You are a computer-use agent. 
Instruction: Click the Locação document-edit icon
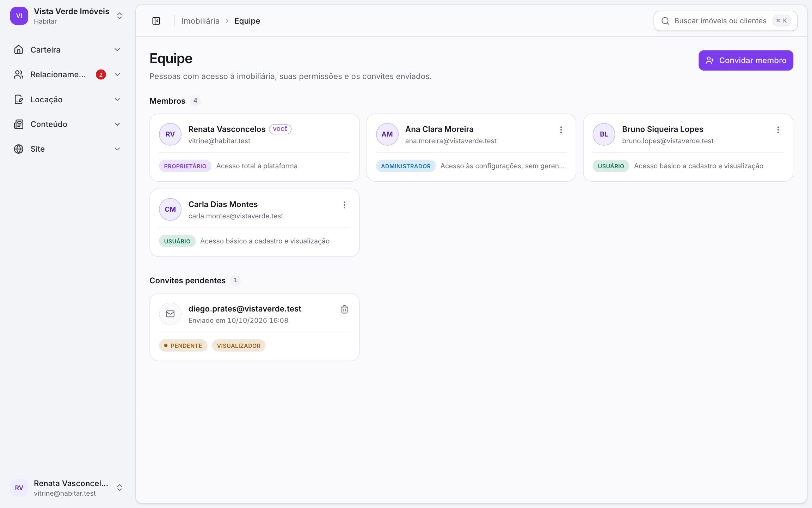pyautogui.click(x=19, y=99)
